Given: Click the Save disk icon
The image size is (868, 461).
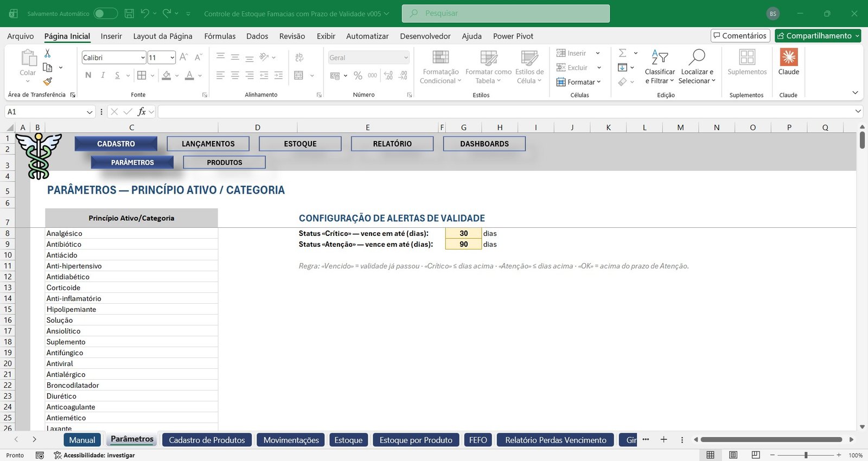Looking at the screenshot, I should pyautogui.click(x=129, y=14).
